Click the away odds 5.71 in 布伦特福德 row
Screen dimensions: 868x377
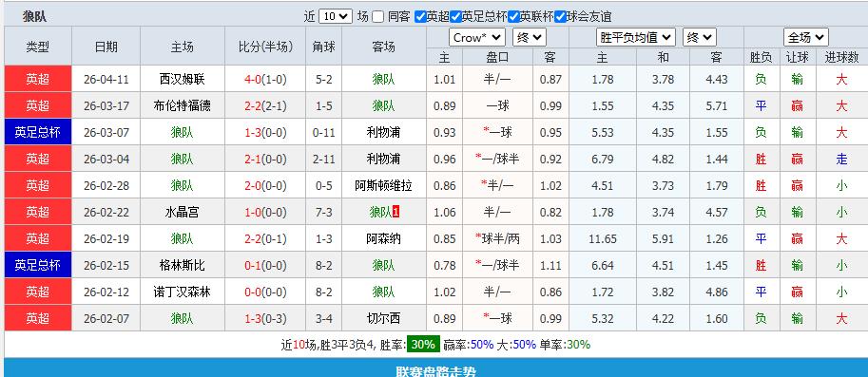(716, 105)
